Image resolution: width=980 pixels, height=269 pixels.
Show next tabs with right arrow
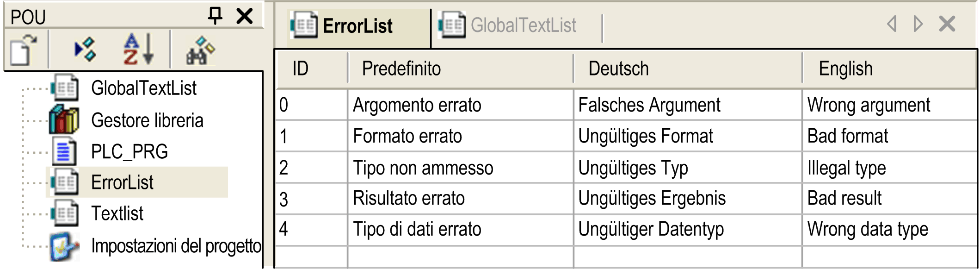pyautogui.click(x=918, y=24)
